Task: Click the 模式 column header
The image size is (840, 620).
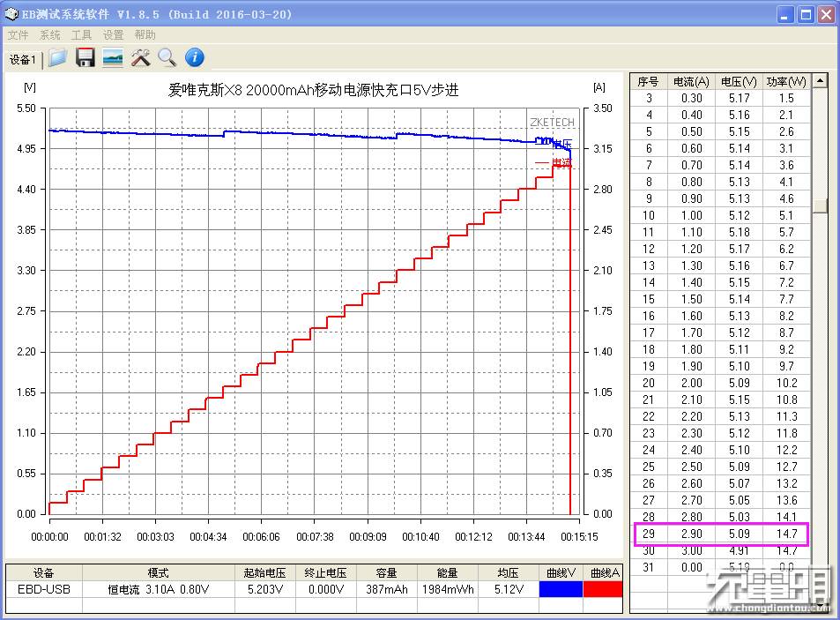Action: point(158,573)
